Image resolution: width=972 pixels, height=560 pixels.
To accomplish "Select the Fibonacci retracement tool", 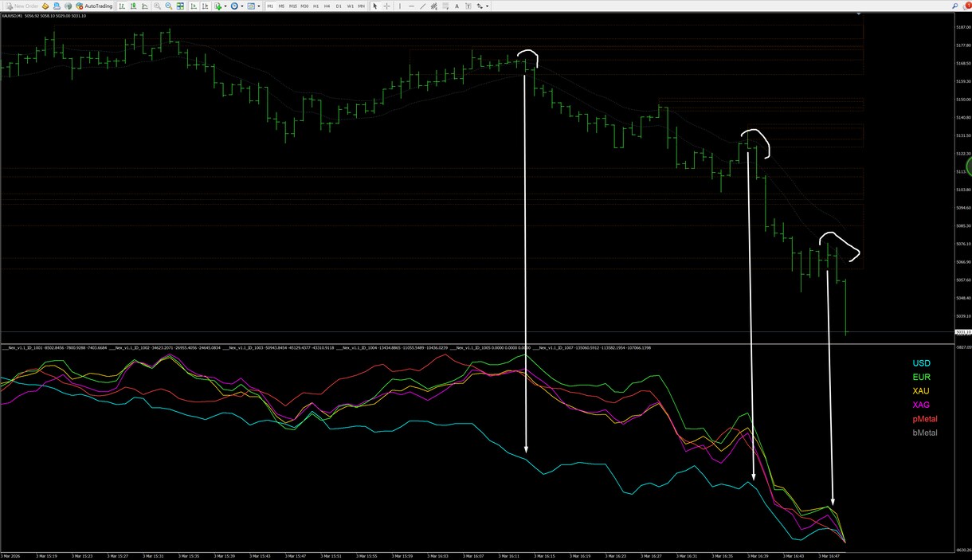I will point(446,6).
